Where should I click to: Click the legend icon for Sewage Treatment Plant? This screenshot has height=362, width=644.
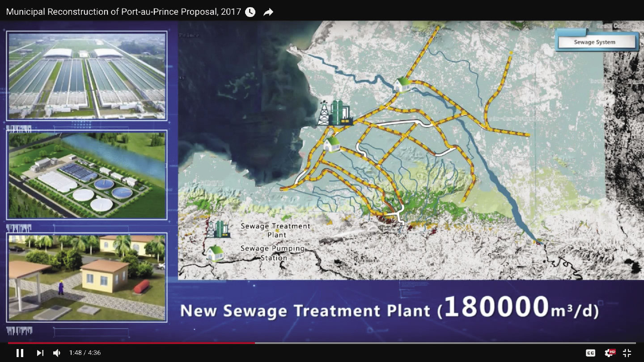pyautogui.click(x=218, y=229)
